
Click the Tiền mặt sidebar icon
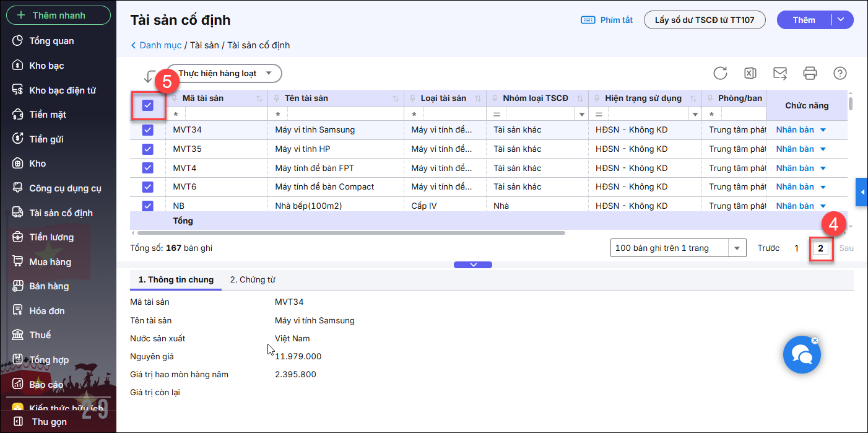coord(18,115)
